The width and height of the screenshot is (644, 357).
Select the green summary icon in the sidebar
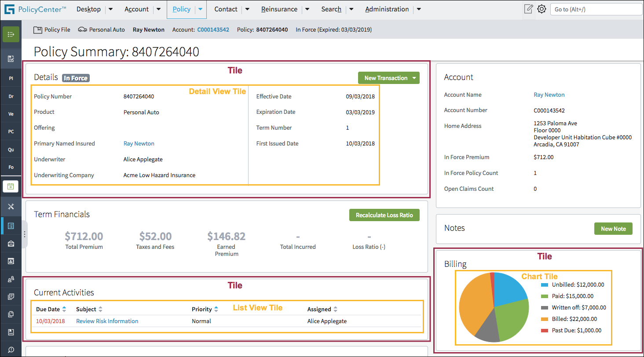(11, 33)
